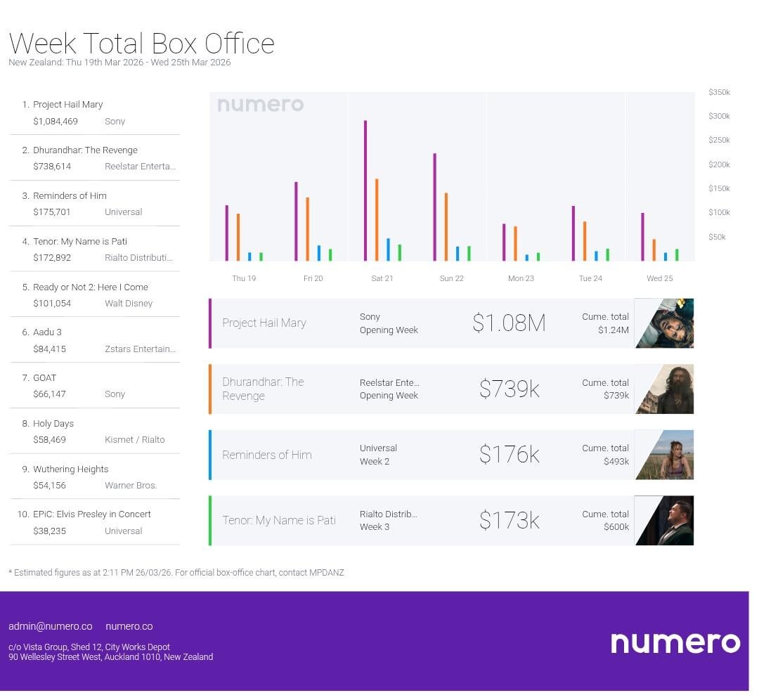The width and height of the screenshot is (759, 700).
Task: Select Ready or Not 2 in ranking list
Action: (x=90, y=287)
